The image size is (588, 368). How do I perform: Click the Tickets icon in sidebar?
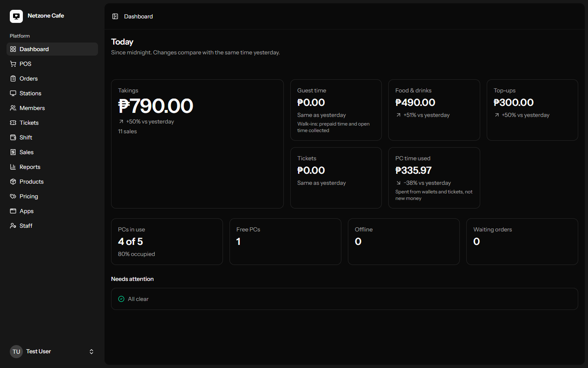[x=13, y=123]
